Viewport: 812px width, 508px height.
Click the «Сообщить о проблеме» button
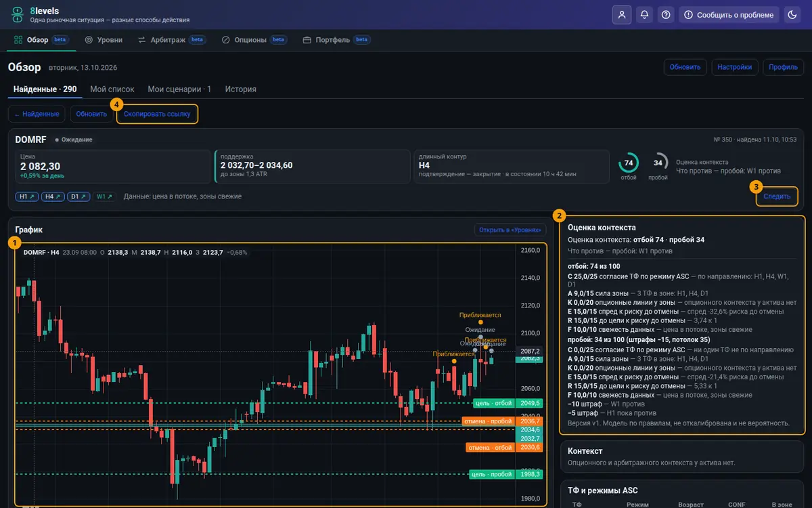coord(728,14)
